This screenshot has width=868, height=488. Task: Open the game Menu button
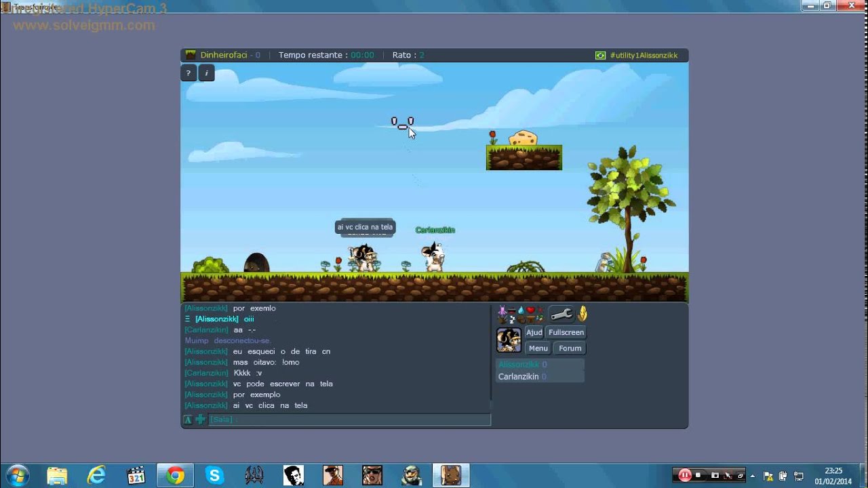[538, 348]
